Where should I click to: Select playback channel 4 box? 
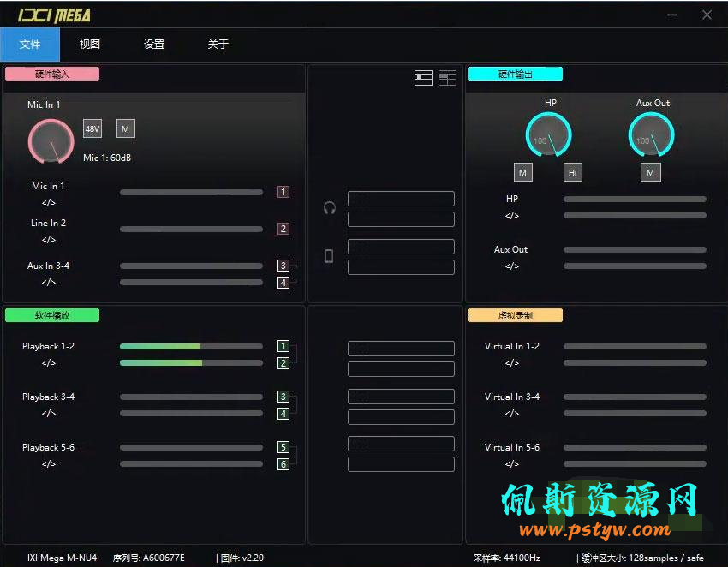point(283,414)
